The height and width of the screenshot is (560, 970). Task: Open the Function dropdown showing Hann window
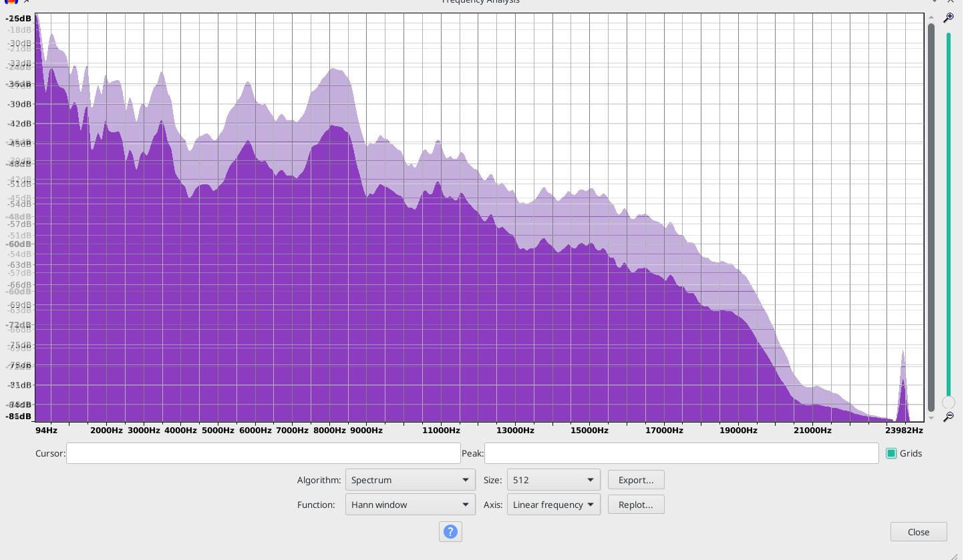(410, 505)
